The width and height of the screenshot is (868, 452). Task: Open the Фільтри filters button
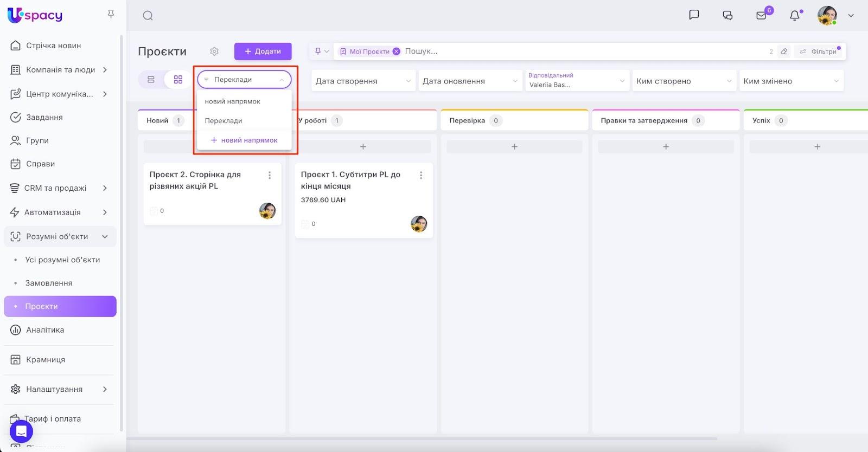click(x=819, y=51)
